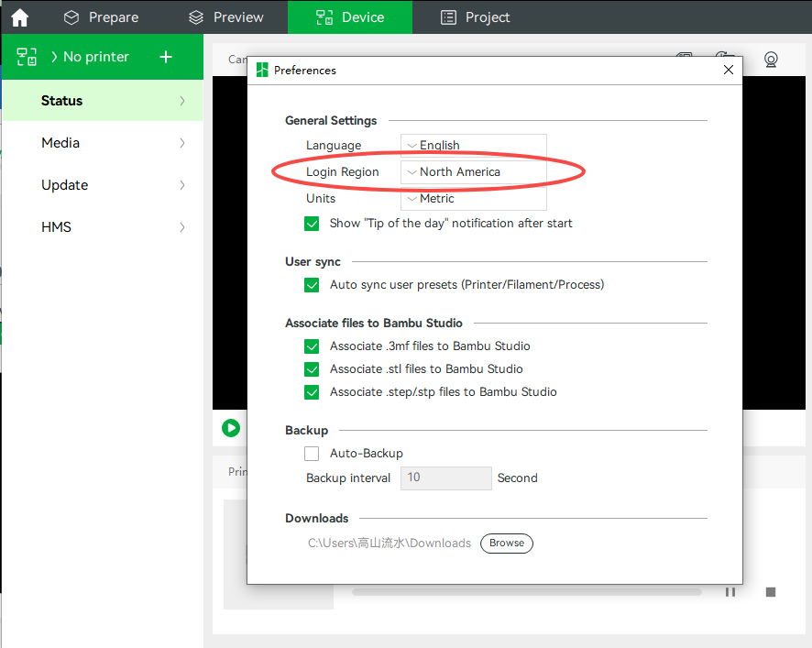This screenshot has width=812, height=648.
Task: Select the Status sidebar item
Action: pos(103,101)
